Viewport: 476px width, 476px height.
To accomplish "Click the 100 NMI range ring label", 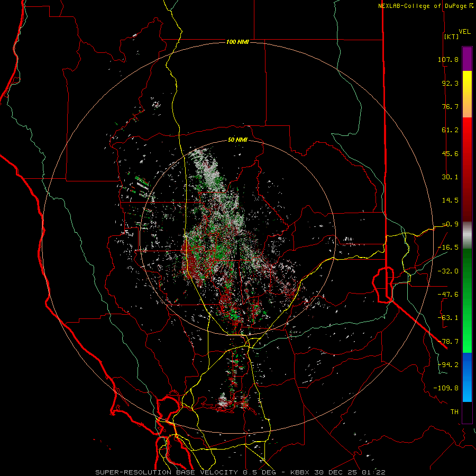I will coord(237,42).
